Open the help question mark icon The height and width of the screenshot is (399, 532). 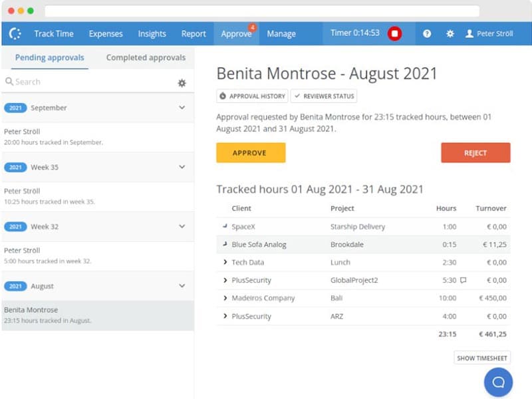[427, 34]
